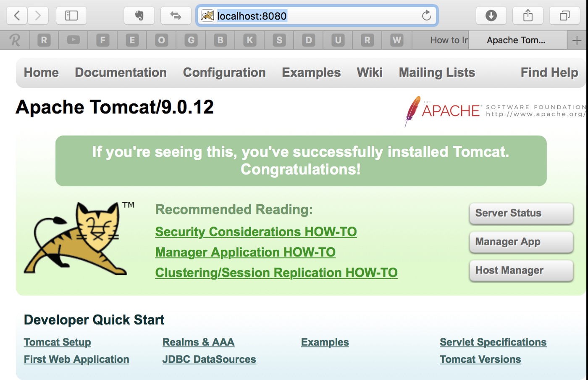Click the localhost:8080 address field

[317, 16]
